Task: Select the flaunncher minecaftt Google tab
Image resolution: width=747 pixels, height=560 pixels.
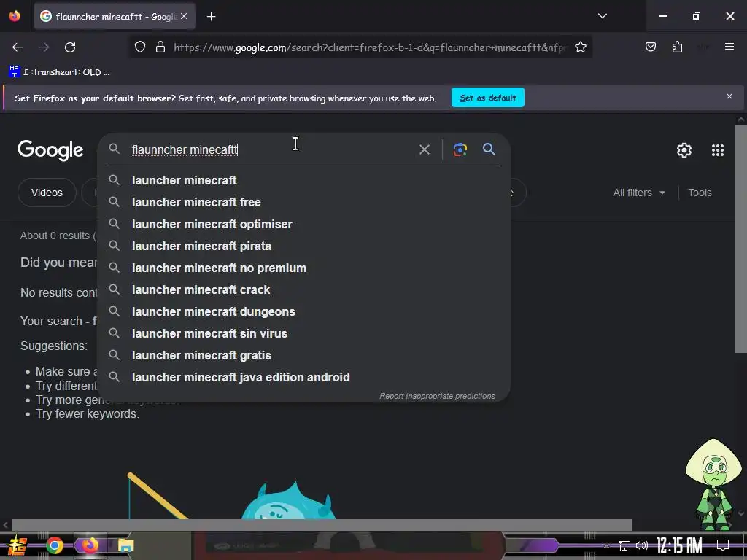Action: coord(114,17)
